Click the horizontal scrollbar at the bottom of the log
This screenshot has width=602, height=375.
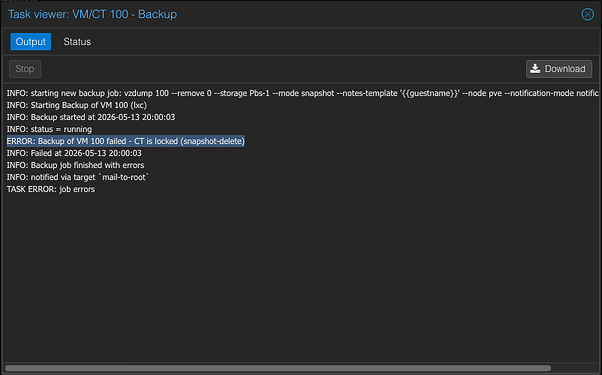pos(278,368)
